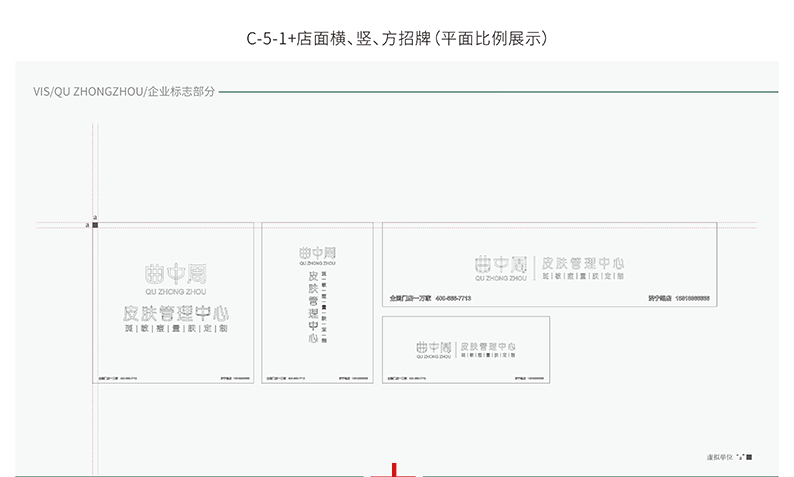794x477 pixels.
Task: Click the green header divider line
Action: click(x=498, y=91)
